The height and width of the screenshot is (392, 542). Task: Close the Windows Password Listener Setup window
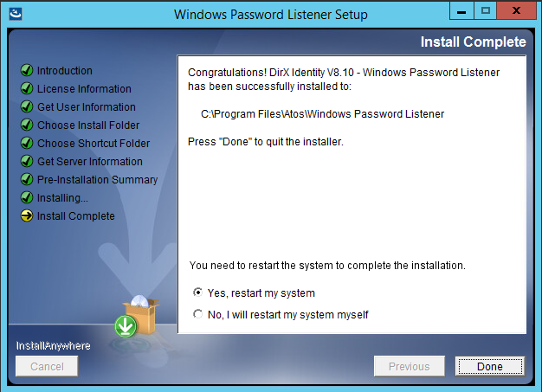tap(516, 11)
